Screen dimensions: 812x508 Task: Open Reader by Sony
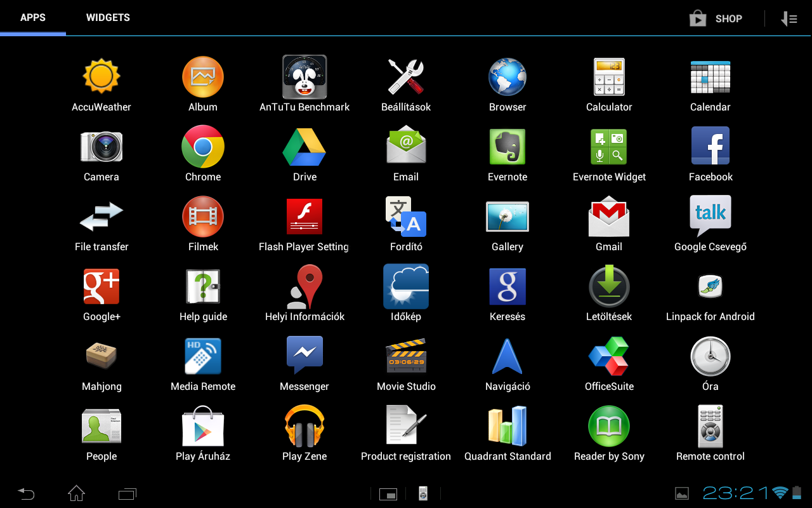(x=609, y=434)
